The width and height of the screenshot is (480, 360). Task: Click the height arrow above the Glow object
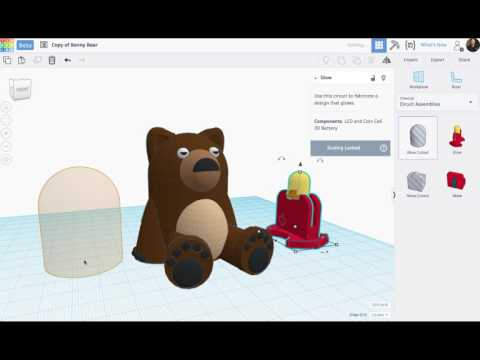[300, 164]
